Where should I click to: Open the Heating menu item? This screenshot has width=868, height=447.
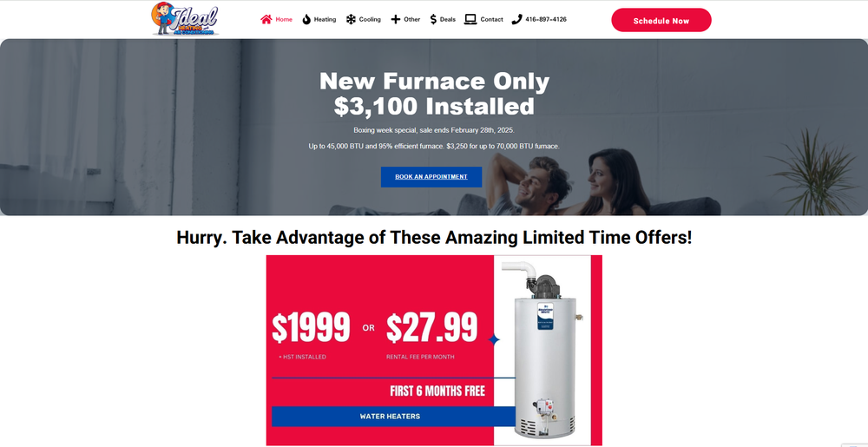tap(325, 19)
